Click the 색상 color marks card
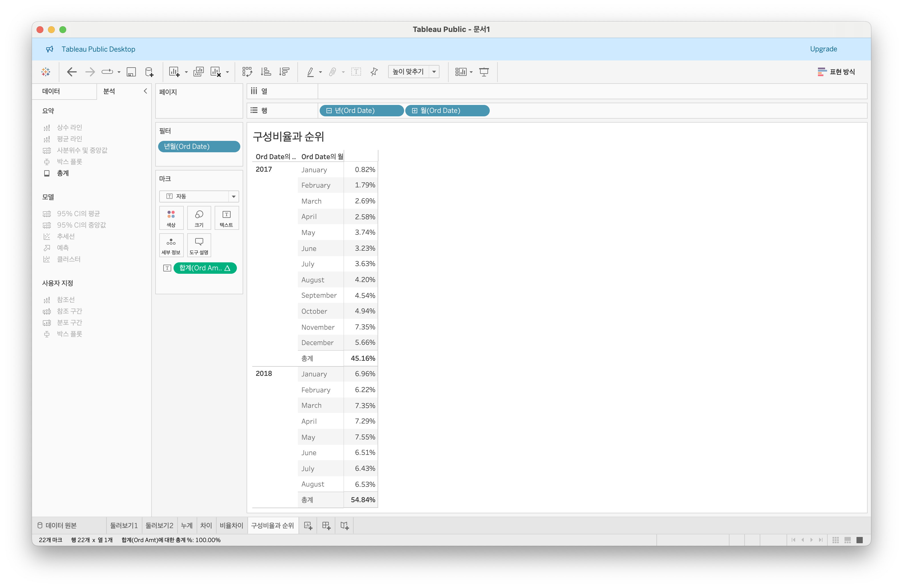The height and width of the screenshot is (588, 903). (171, 218)
